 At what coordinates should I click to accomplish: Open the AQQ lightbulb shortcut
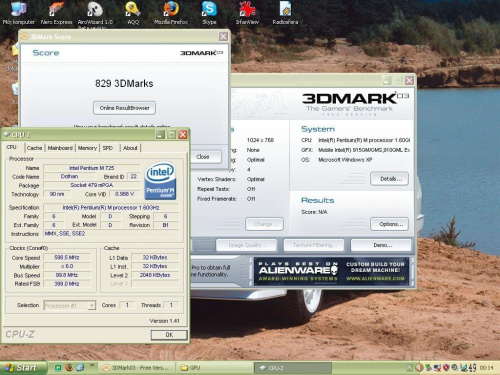click(x=133, y=13)
